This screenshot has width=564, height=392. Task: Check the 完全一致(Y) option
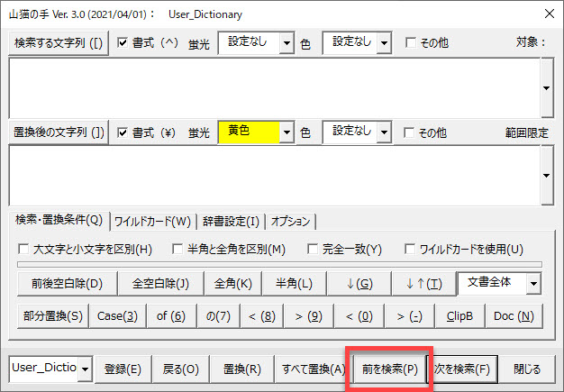coord(314,250)
